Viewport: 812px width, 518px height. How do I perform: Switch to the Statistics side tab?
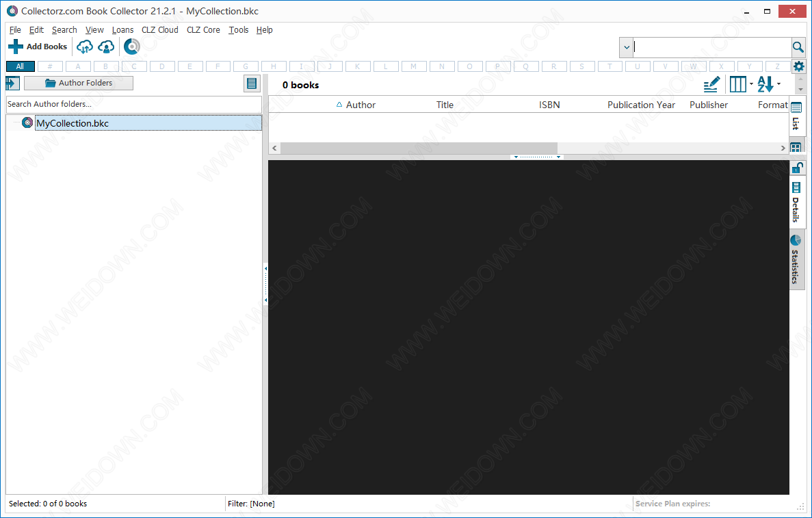(x=796, y=259)
